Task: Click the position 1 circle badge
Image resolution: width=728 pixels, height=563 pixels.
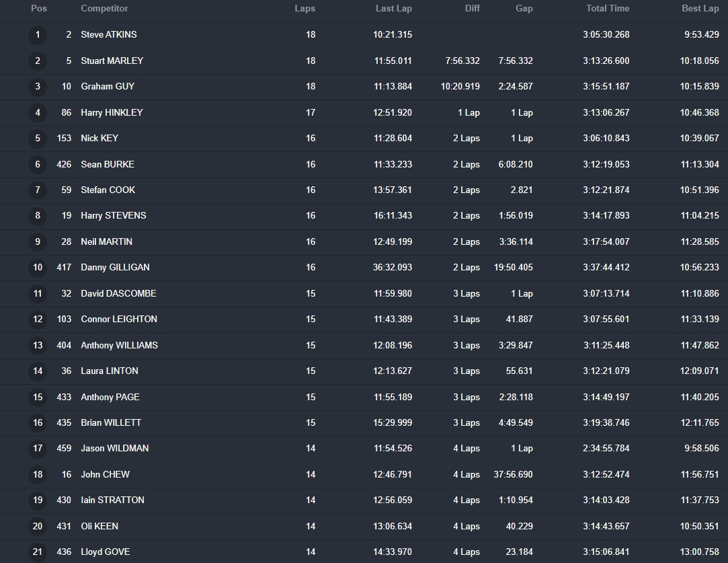Action: click(x=38, y=35)
